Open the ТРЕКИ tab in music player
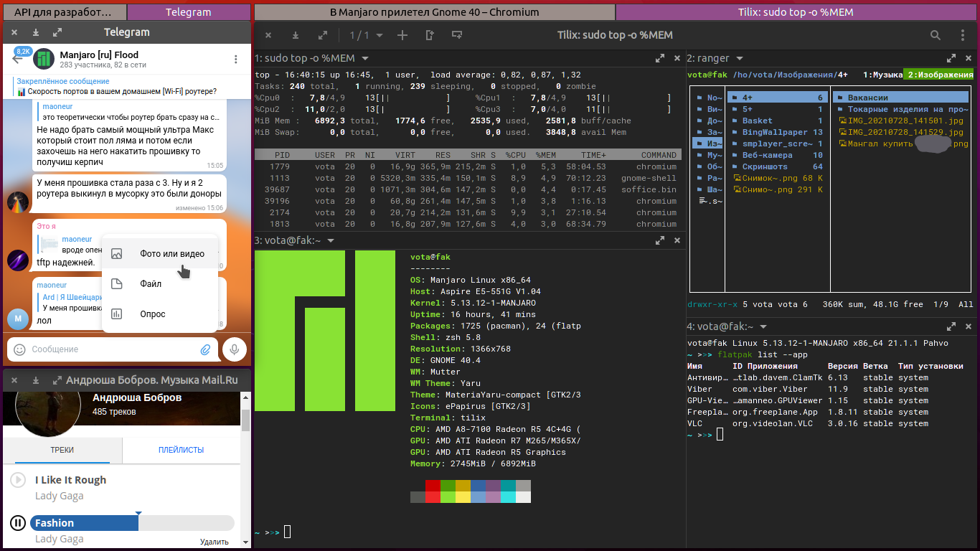Screen dimensions: 980x551 click(x=62, y=450)
